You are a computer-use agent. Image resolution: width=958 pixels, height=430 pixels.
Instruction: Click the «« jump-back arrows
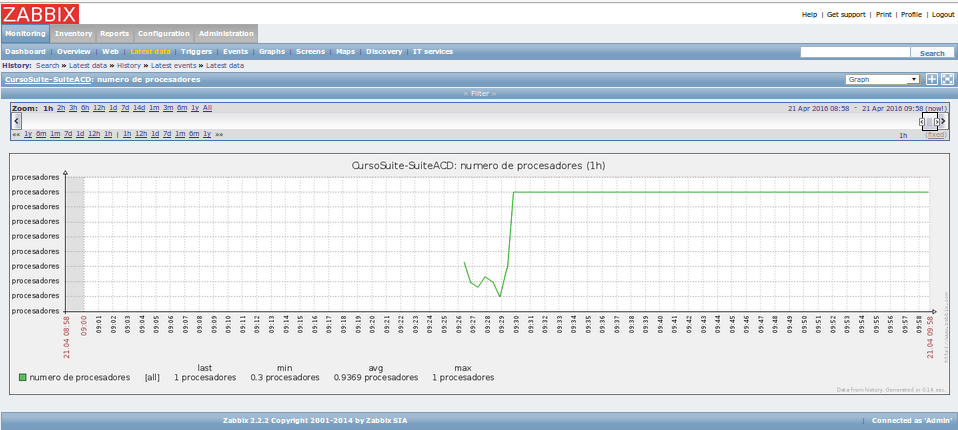point(16,134)
